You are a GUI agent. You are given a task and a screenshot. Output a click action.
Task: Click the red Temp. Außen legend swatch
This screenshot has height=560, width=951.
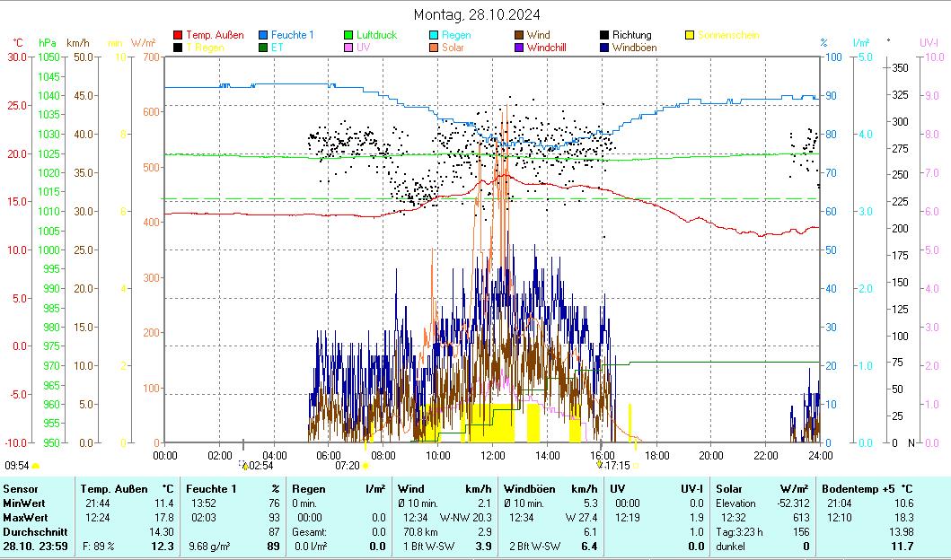point(178,35)
